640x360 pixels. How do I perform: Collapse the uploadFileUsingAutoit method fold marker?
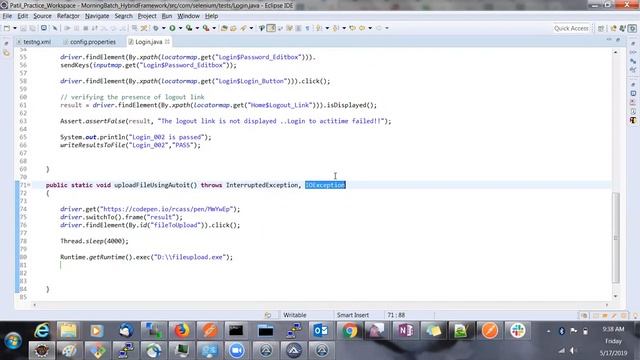point(29,185)
